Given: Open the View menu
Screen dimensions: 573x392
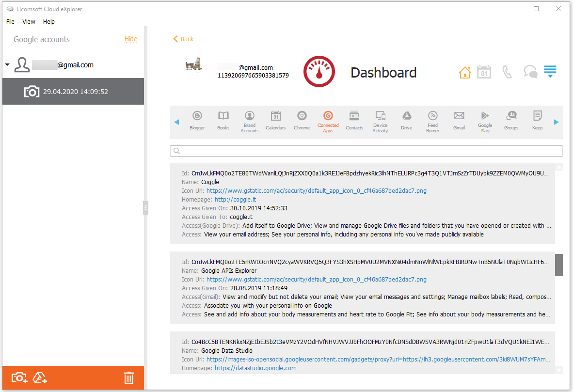Looking at the screenshot, I should pyautogui.click(x=29, y=21).
